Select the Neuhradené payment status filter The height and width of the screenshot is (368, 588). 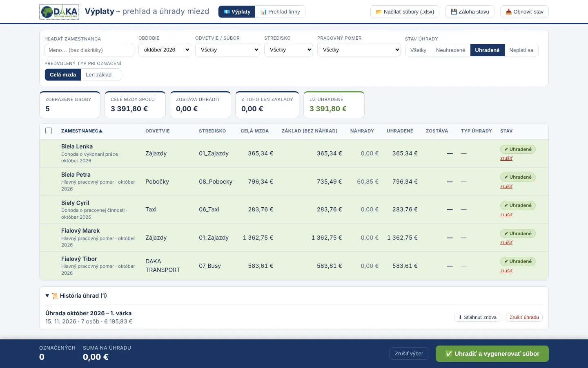click(450, 50)
